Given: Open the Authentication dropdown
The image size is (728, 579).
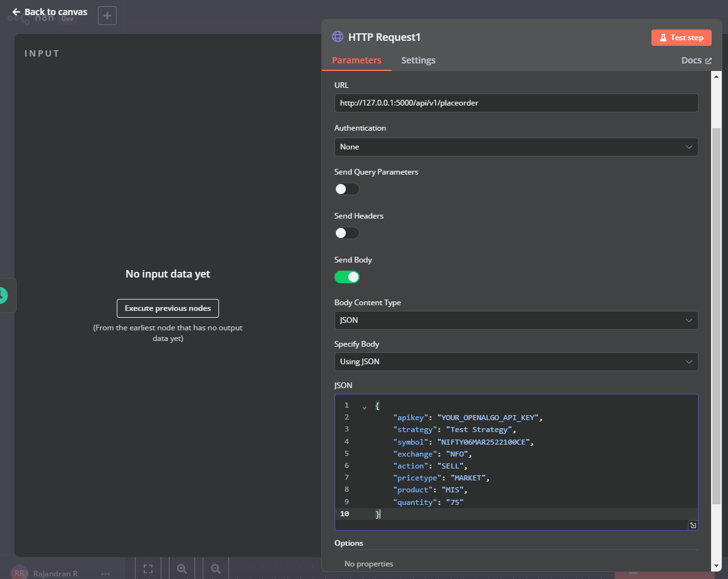Looking at the screenshot, I should point(516,147).
